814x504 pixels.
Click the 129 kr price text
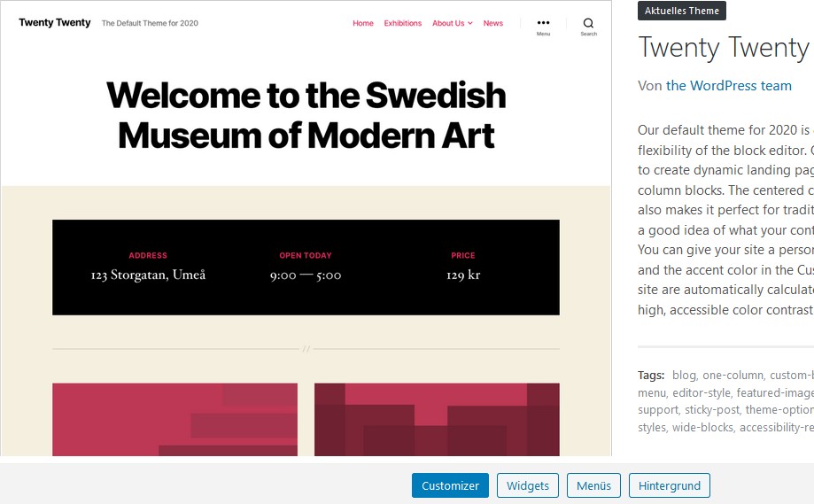tap(463, 275)
